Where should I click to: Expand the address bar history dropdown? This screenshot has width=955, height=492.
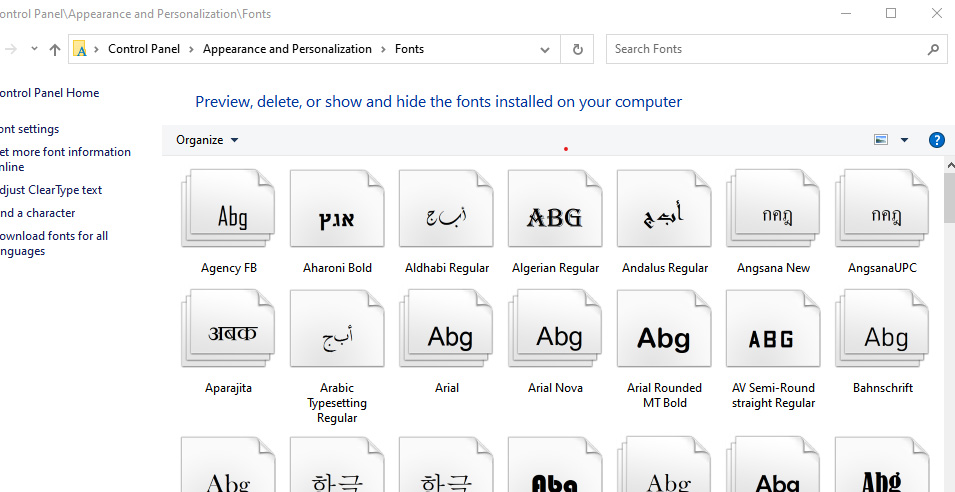pos(545,49)
